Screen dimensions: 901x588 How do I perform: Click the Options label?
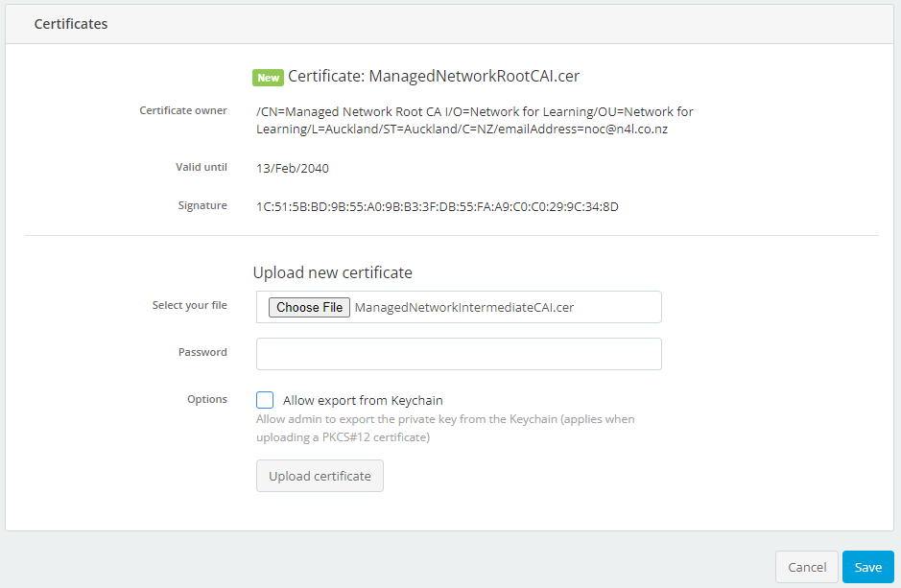(x=207, y=399)
